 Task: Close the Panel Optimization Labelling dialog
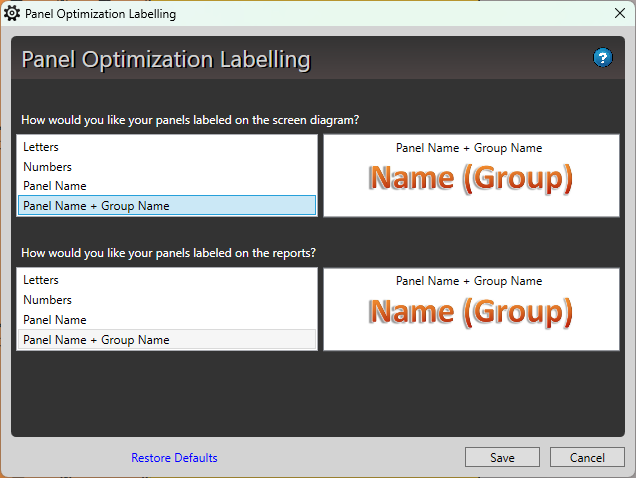coord(619,14)
